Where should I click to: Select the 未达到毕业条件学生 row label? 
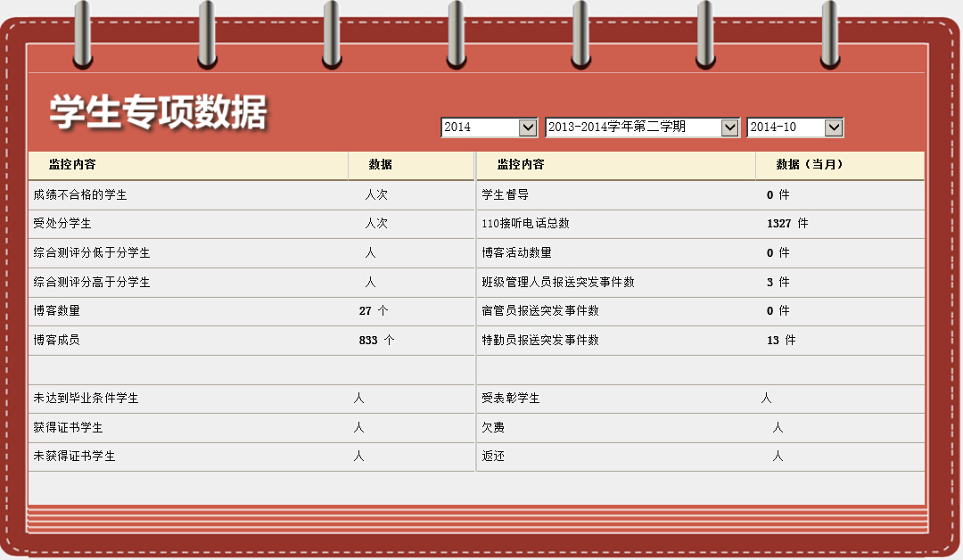pyautogui.click(x=86, y=399)
